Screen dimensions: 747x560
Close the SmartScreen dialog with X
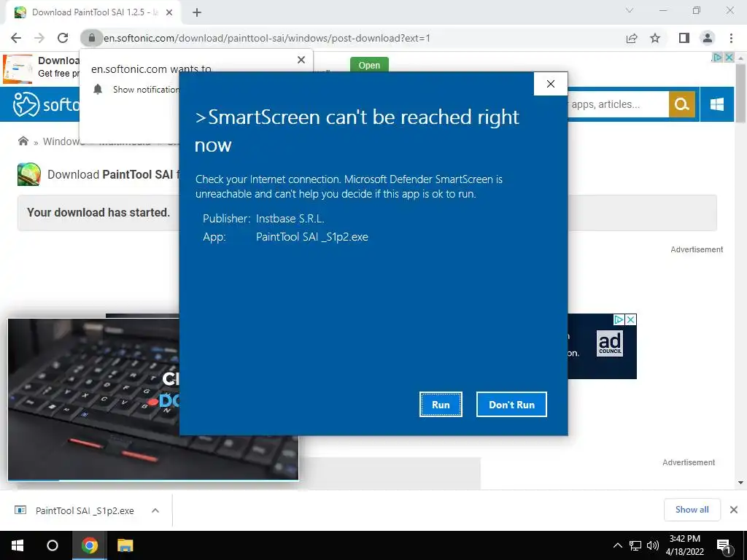click(x=551, y=84)
